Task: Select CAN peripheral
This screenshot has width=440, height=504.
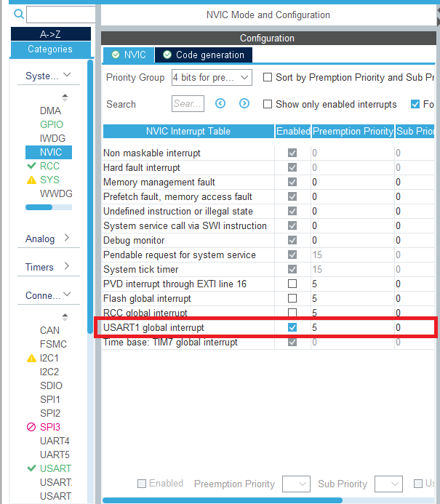Action: (49, 330)
